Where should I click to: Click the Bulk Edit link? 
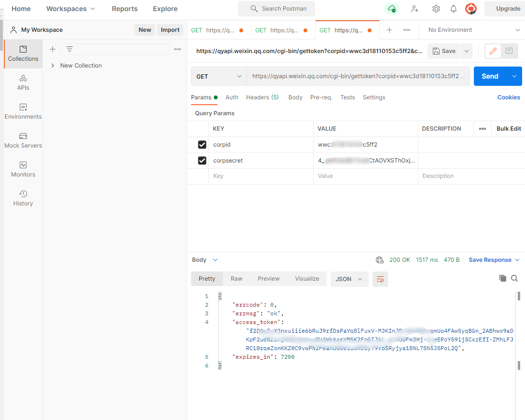click(509, 129)
